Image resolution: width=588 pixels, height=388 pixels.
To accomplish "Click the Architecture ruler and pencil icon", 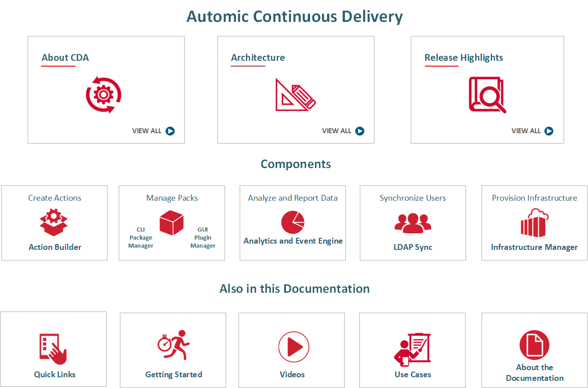I will pos(295,95).
